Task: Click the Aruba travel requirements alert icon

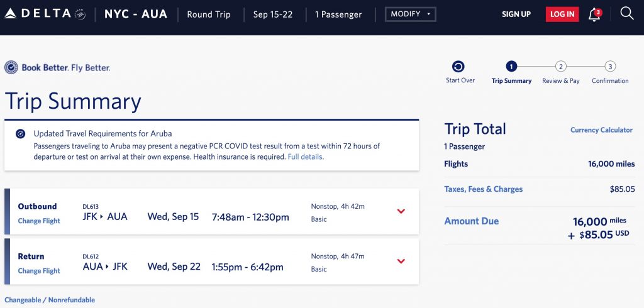Action: [x=20, y=134]
